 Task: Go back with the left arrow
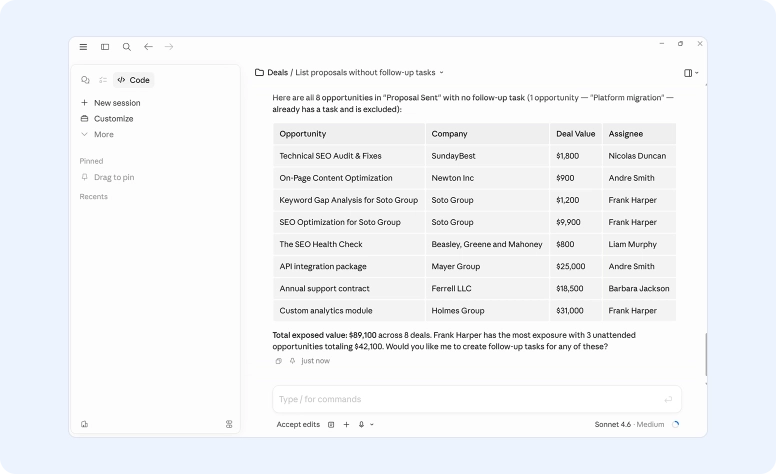[148, 47]
